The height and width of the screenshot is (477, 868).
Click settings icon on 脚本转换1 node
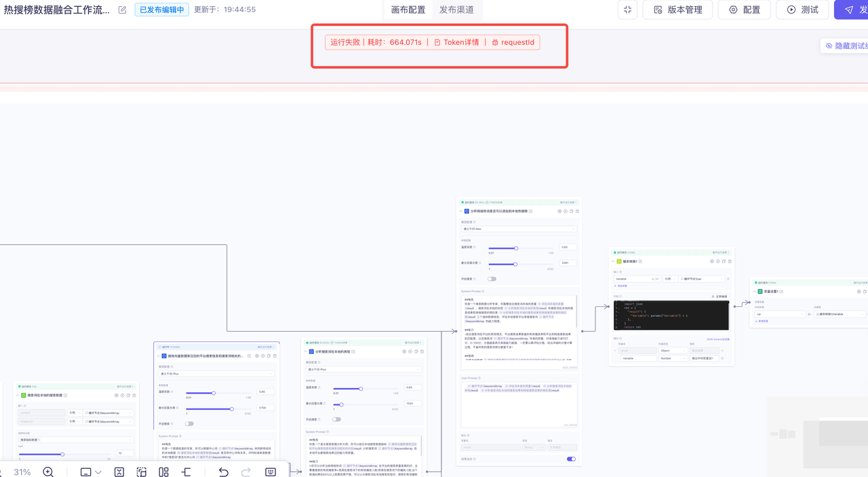pos(712,261)
